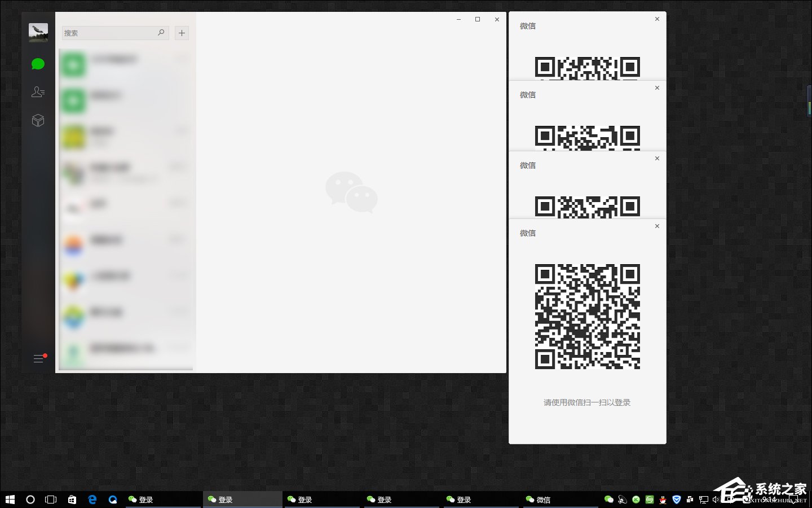Screen dimensions: 812x508
Task: Click the search input field
Action: (109, 33)
